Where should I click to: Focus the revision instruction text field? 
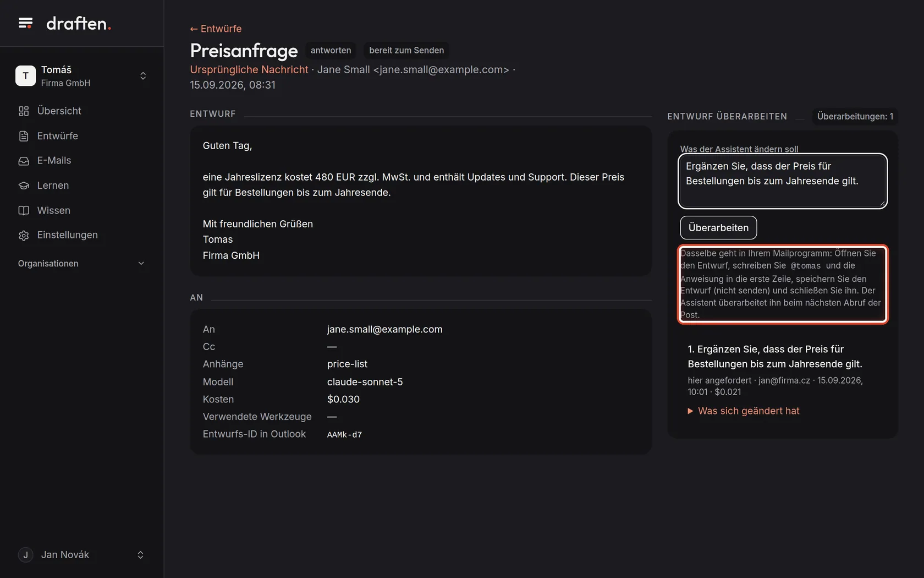point(783,181)
